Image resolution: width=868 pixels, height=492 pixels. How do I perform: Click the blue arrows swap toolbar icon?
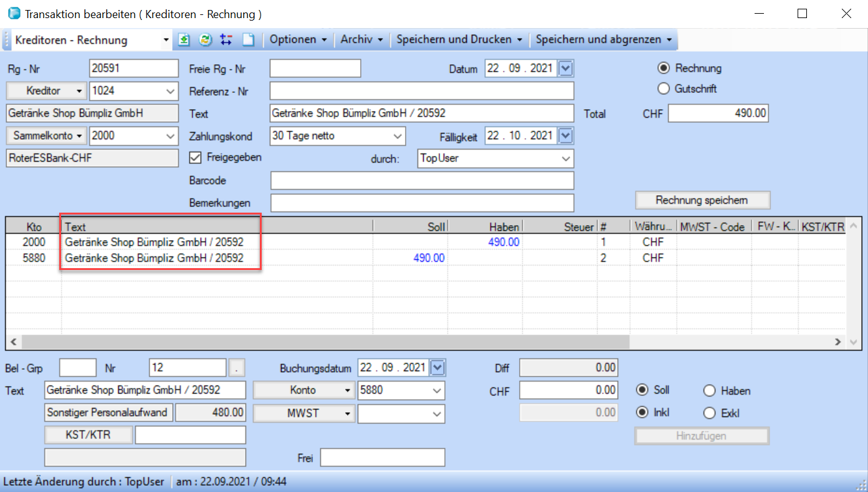click(226, 40)
